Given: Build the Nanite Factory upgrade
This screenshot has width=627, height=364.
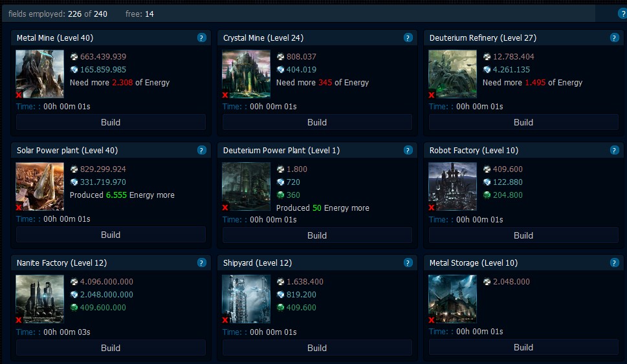Looking at the screenshot, I should click(111, 348).
